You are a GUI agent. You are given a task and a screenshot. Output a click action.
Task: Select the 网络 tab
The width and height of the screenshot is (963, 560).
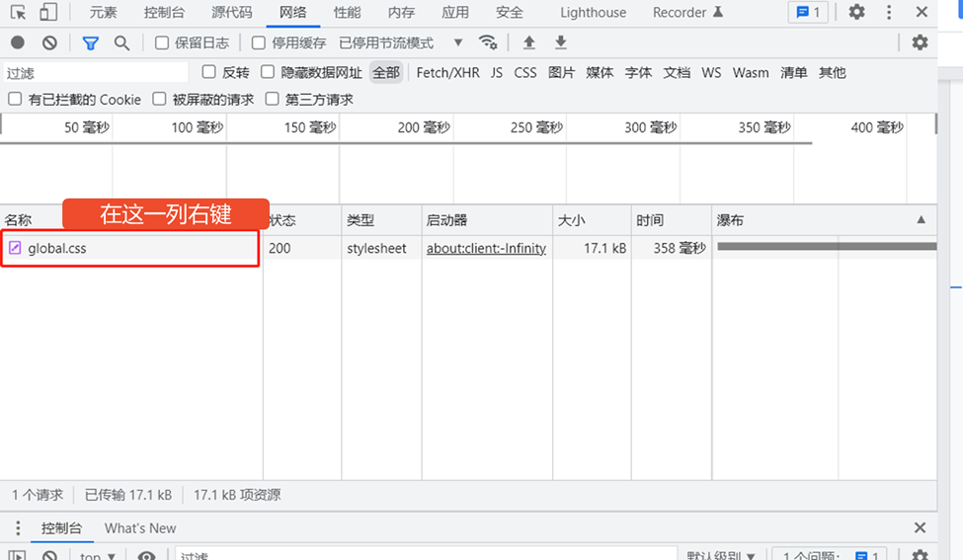click(x=293, y=12)
